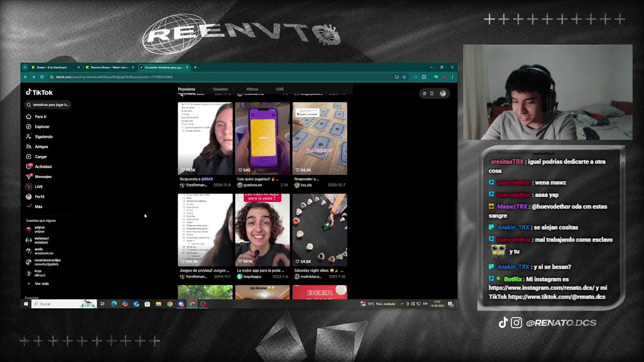
Task: Open followed account walalaacl
Action: [38, 240]
